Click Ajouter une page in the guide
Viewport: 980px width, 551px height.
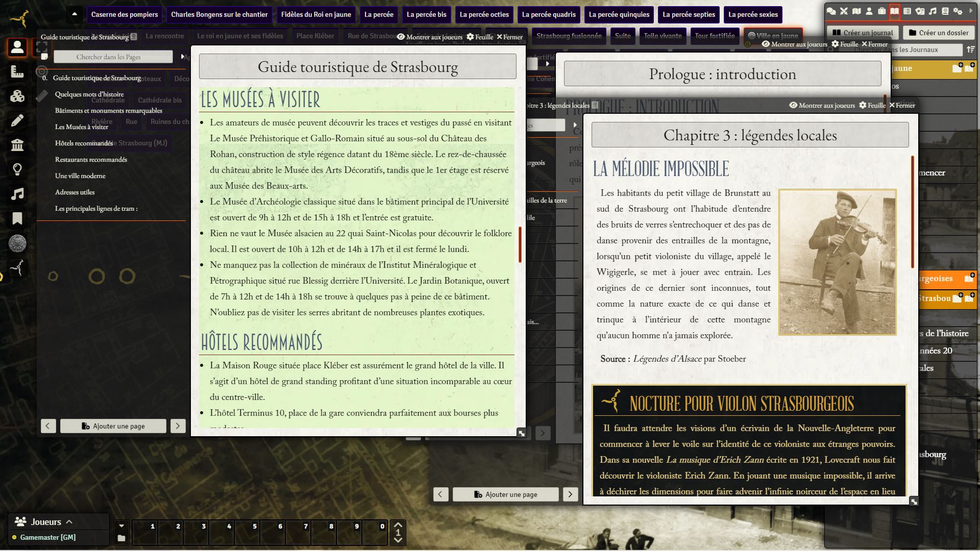pos(113,426)
